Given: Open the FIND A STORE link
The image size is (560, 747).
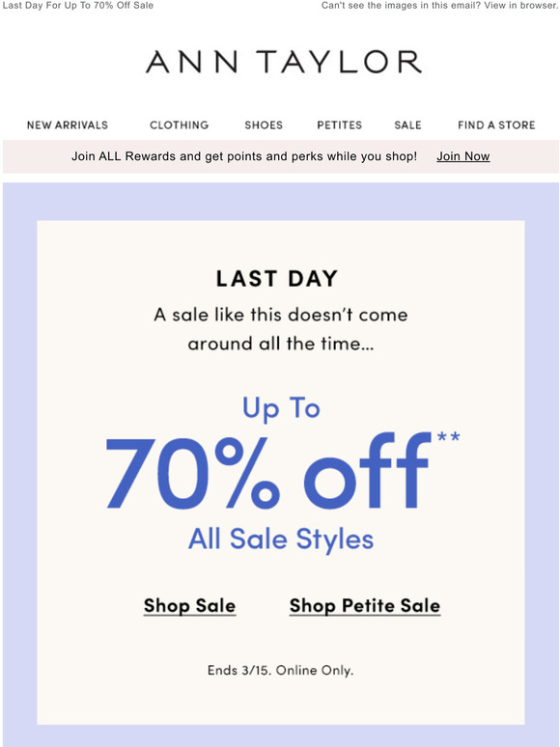Looking at the screenshot, I should (x=496, y=125).
